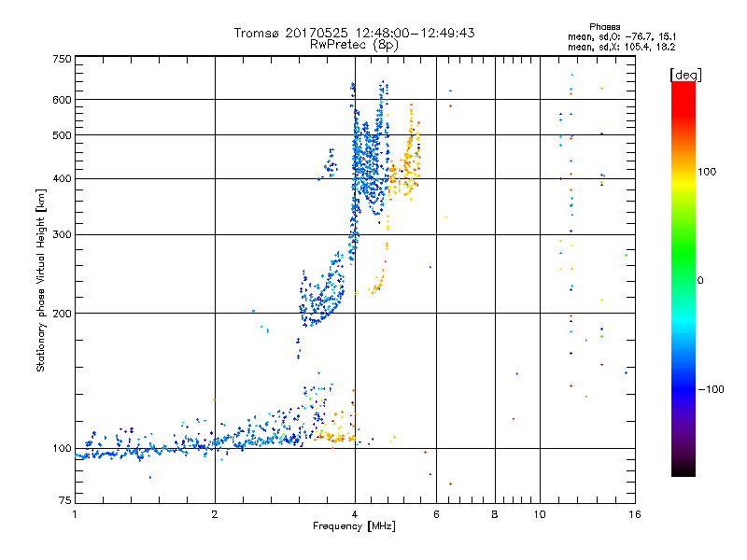Click the x-axis tick label '10'
The width and height of the screenshot is (747, 560).
(x=540, y=514)
